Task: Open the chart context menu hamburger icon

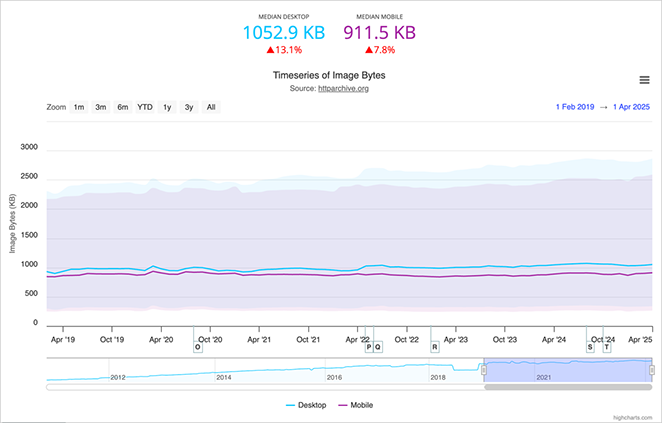Action: (645, 80)
